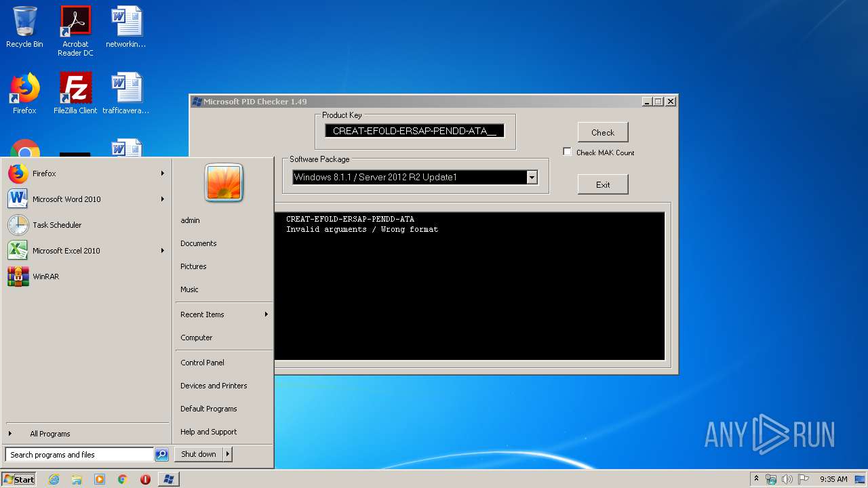Open Internet Explorer from the taskbar
868x488 pixels.
pyautogui.click(x=54, y=479)
